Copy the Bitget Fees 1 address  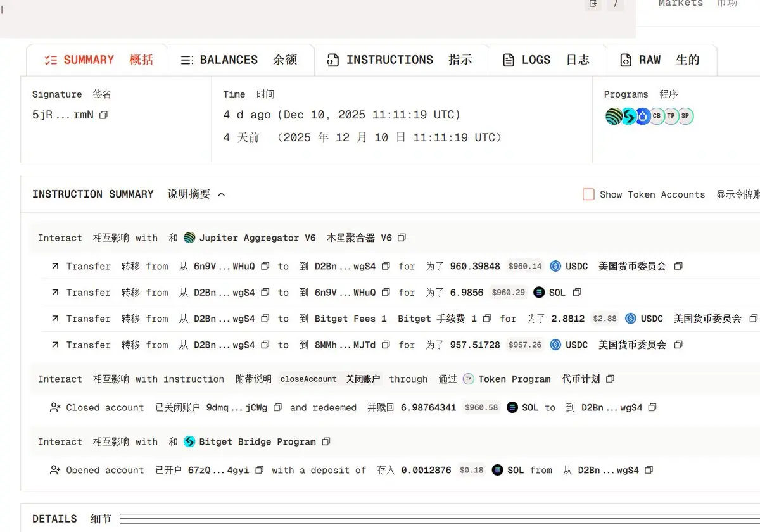[487, 319]
